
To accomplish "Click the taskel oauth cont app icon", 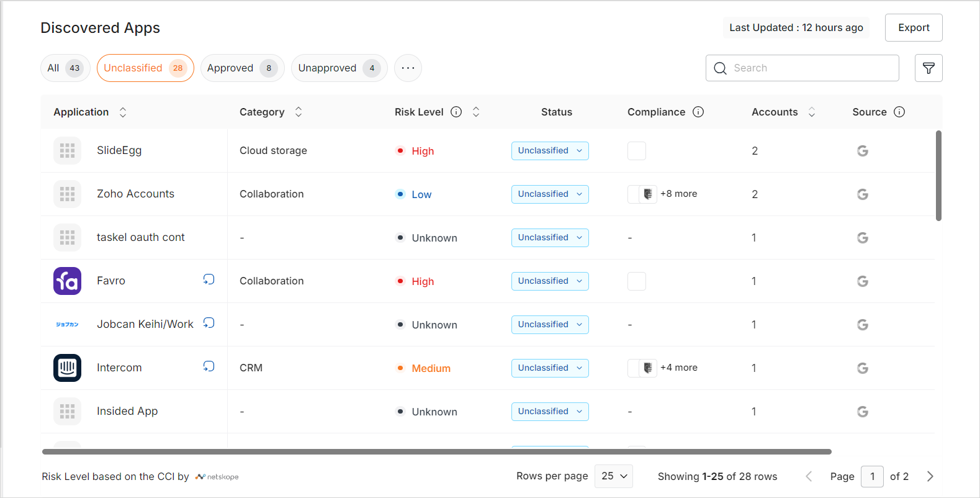I will pyautogui.click(x=67, y=237).
